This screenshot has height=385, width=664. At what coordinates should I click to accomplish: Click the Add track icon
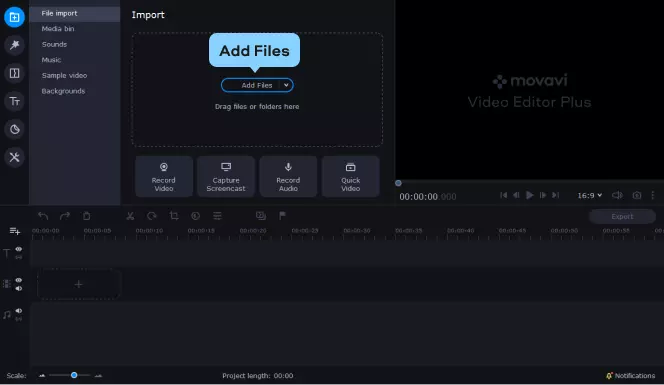coord(15,231)
